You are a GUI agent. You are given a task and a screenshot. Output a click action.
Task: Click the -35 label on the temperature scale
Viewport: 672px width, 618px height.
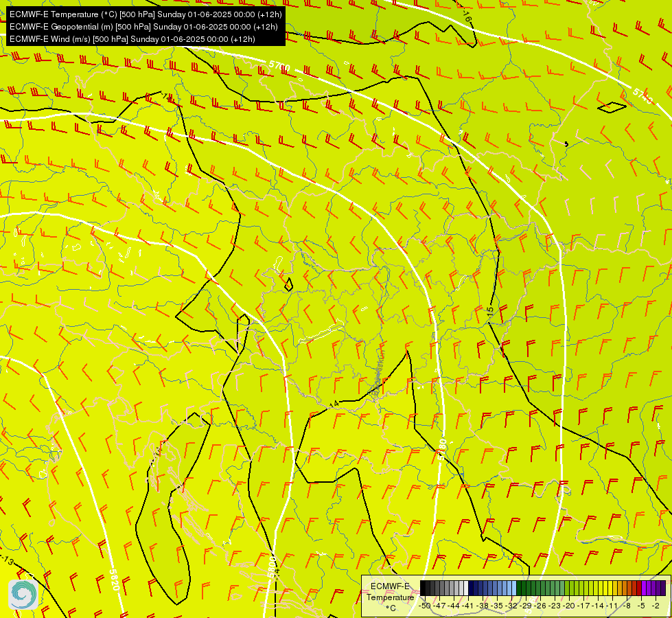[497, 606]
